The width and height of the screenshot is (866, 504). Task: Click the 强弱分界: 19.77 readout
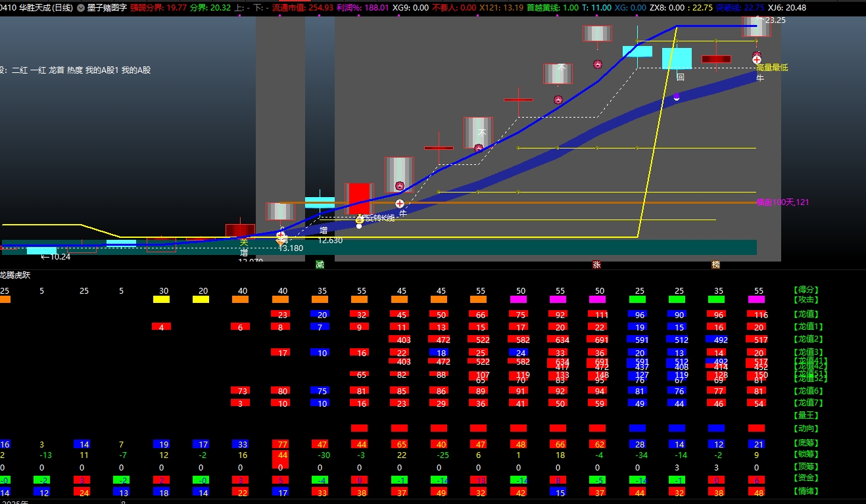click(158, 8)
